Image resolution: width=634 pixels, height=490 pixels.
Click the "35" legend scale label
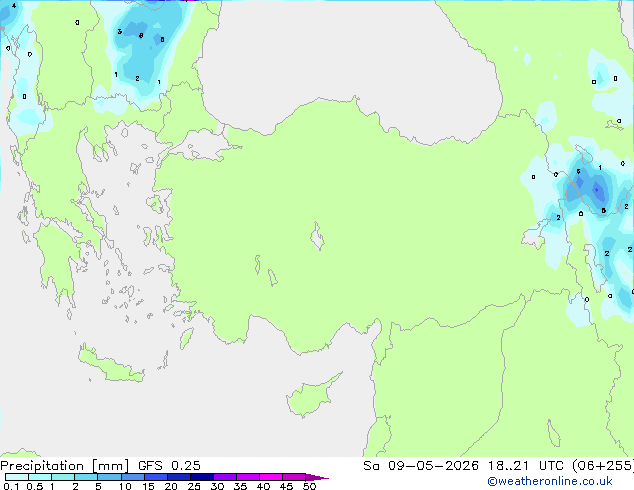(240, 486)
